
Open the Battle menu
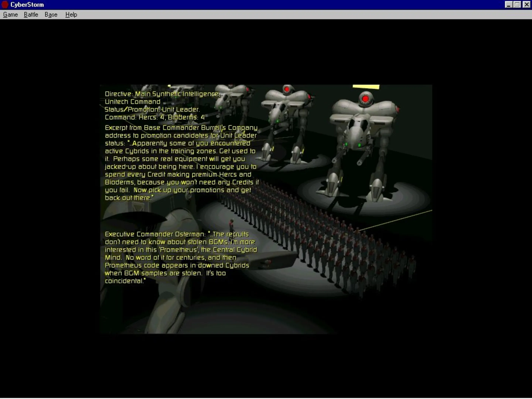31,15
